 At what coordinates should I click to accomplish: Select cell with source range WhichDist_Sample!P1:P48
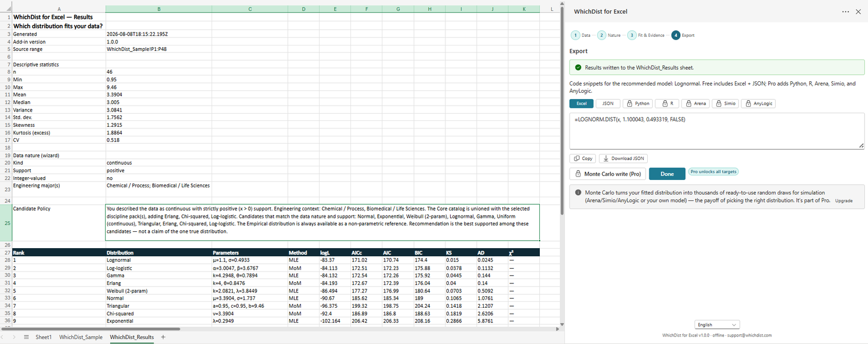[x=159, y=49]
